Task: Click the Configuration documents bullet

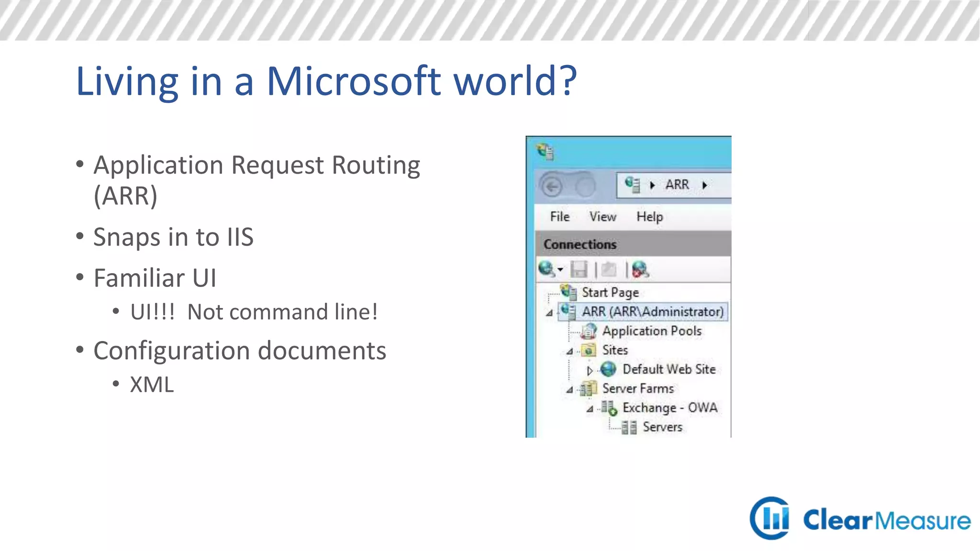Action: point(240,351)
